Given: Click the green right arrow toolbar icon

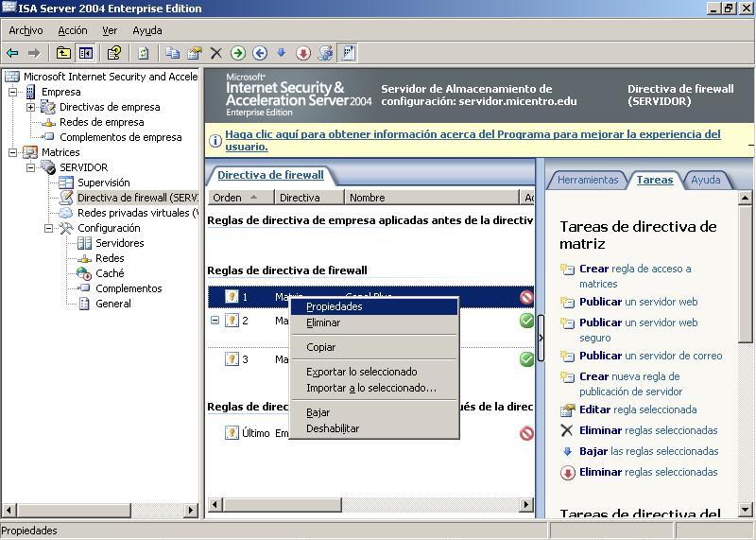Looking at the screenshot, I should pos(238,53).
